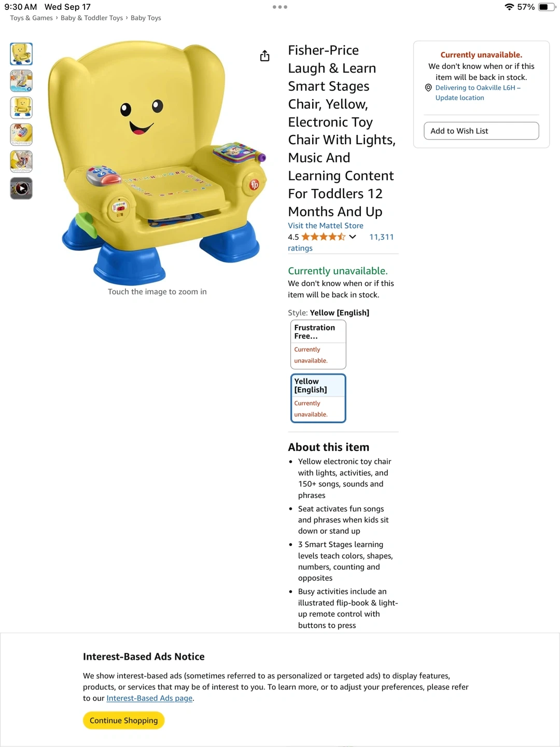
Task: Tap the star rating icons
Action: [x=324, y=237]
